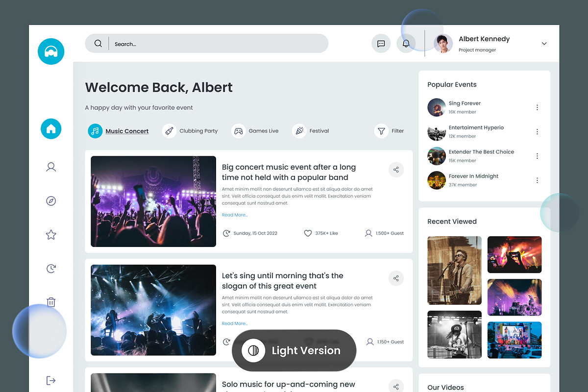Screen dimensions: 588x392
Task: Open the Home sidebar icon
Action: click(x=51, y=129)
